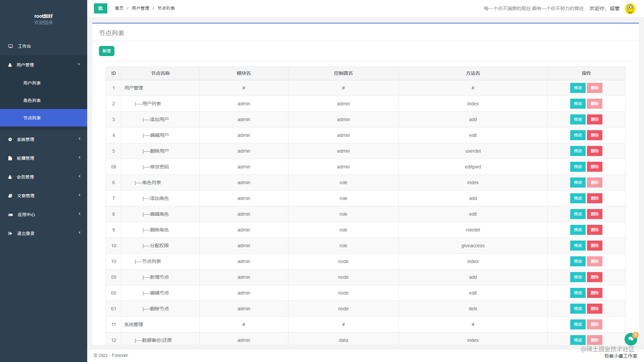Expand the 应用中心 menu chevron
Screen dimensions: 644x362
79,214
